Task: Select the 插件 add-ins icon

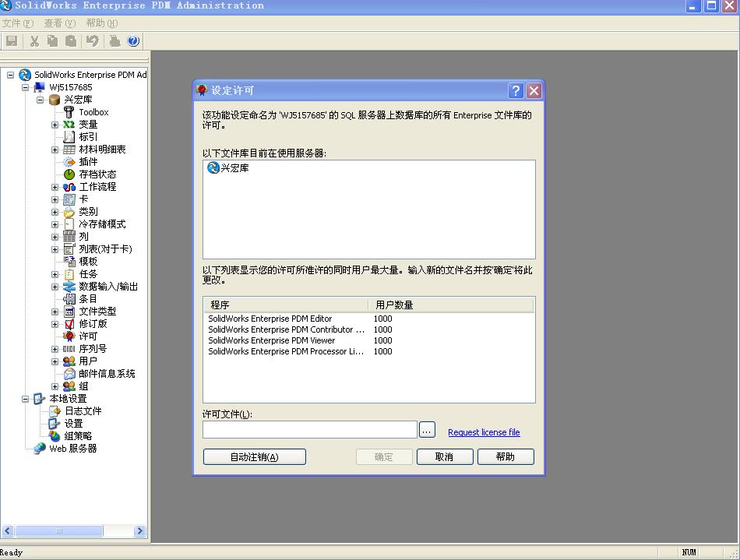Action: (69, 162)
